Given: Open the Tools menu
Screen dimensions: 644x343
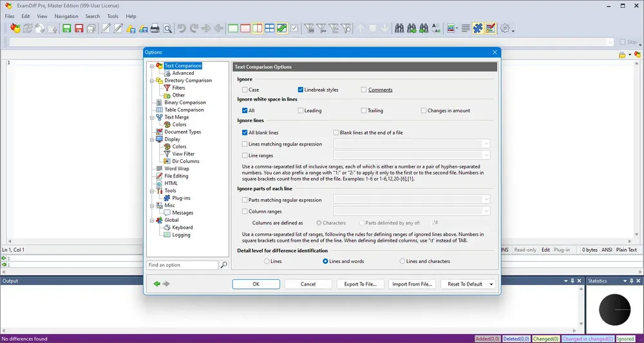Looking at the screenshot, I should (x=113, y=16).
